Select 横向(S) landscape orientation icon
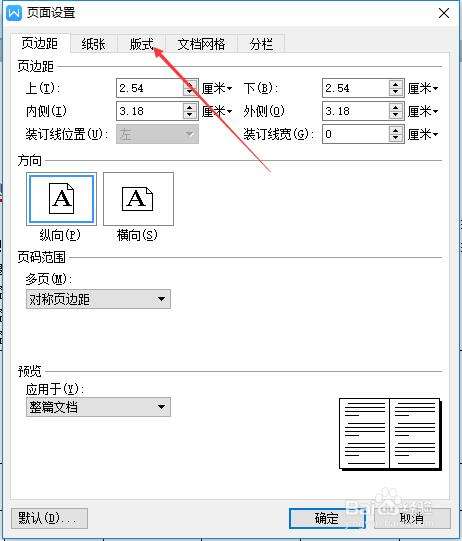This screenshot has width=462, height=541. click(138, 199)
